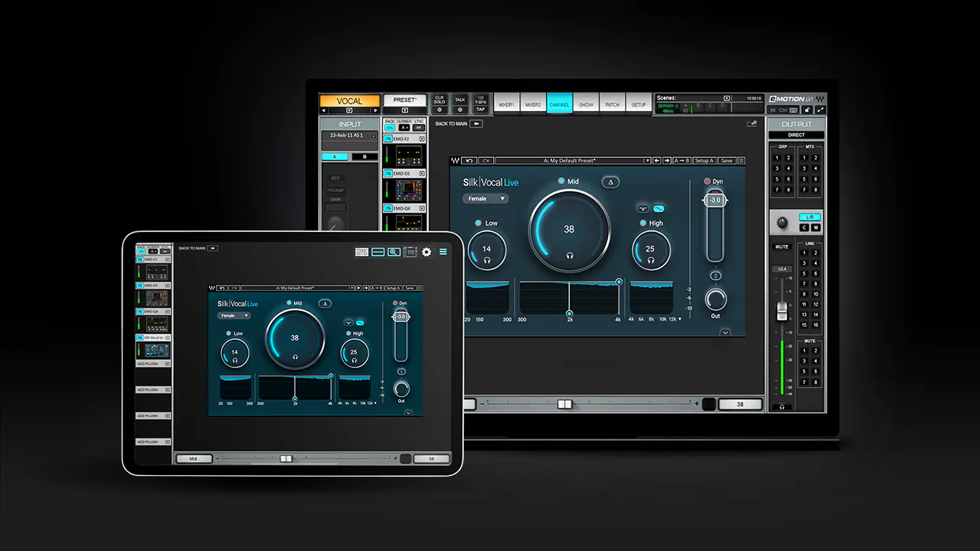980x551 pixels.
Task: Switch to the MIXER1 tab
Action: pos(506,105)
